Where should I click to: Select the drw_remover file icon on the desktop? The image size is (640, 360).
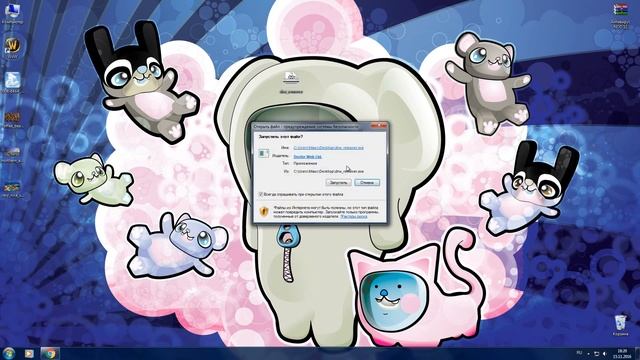291,83
